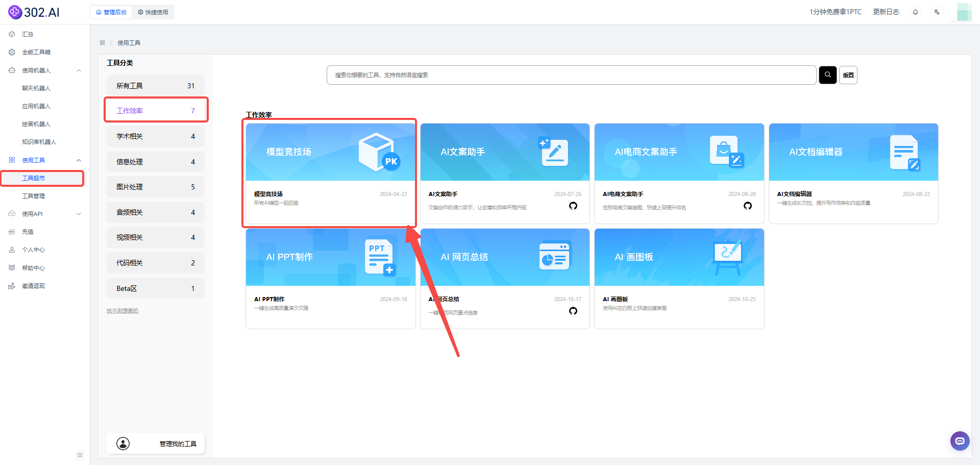This screenshot has height=465, width=980.
Task: Select the 信息处理 category
Action: coord(156,162)
